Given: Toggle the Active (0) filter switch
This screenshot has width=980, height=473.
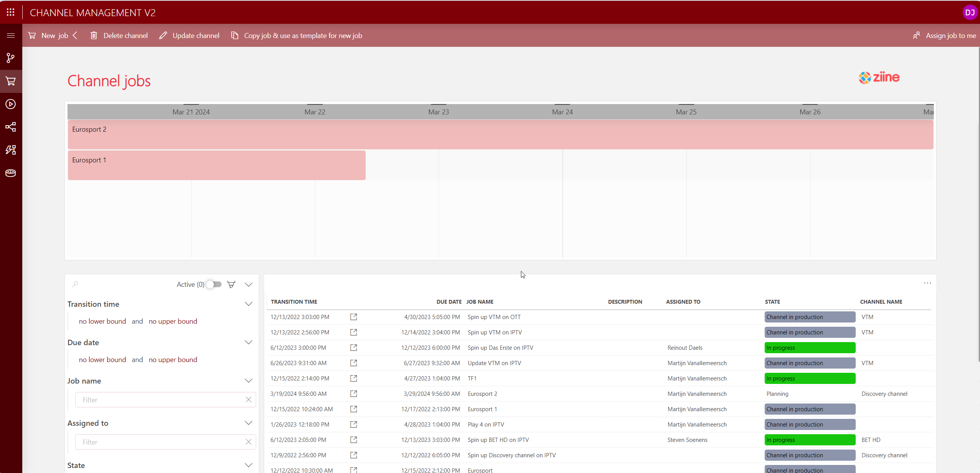Looking at the screenshot, I should pyautogui.click(x=214, y=284).
